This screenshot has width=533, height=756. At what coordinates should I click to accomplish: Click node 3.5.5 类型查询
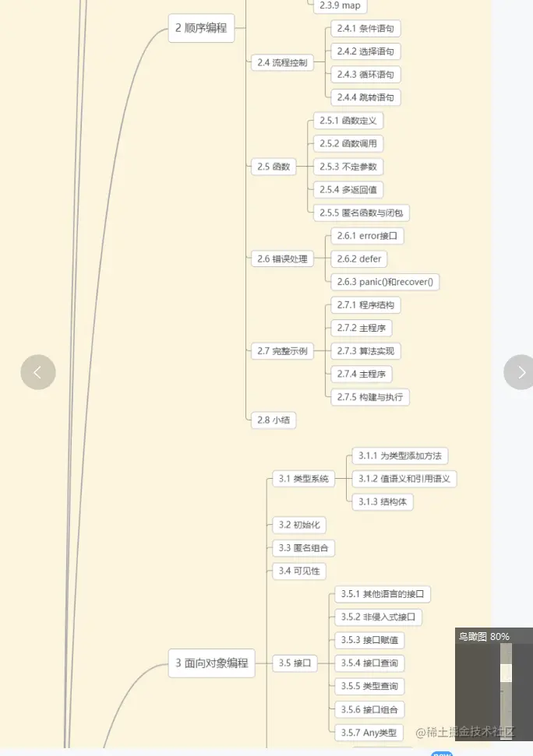[x=369, y=687]
